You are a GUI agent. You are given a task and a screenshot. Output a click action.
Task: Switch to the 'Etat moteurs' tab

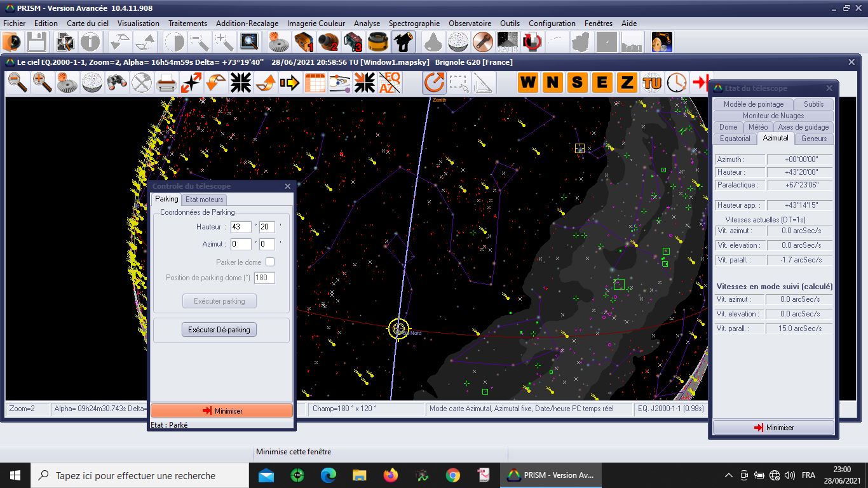coord(205,200)
